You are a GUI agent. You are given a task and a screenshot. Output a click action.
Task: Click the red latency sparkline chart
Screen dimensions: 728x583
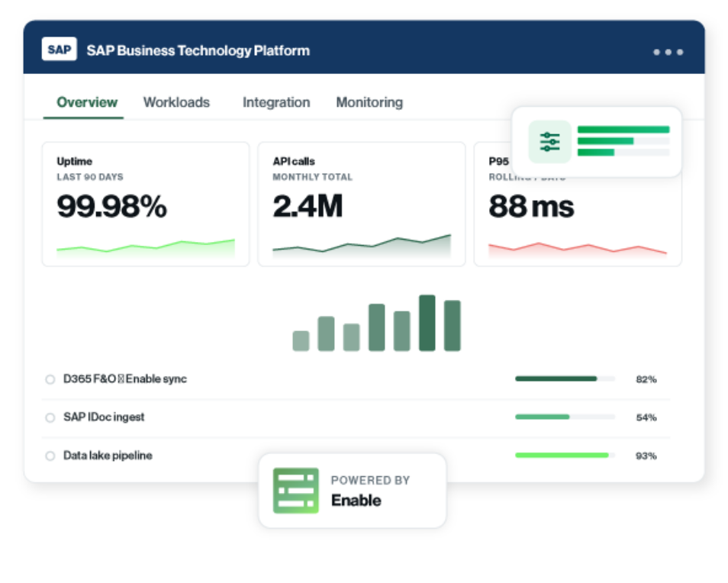pyautogui.click(x=578, y=249)
